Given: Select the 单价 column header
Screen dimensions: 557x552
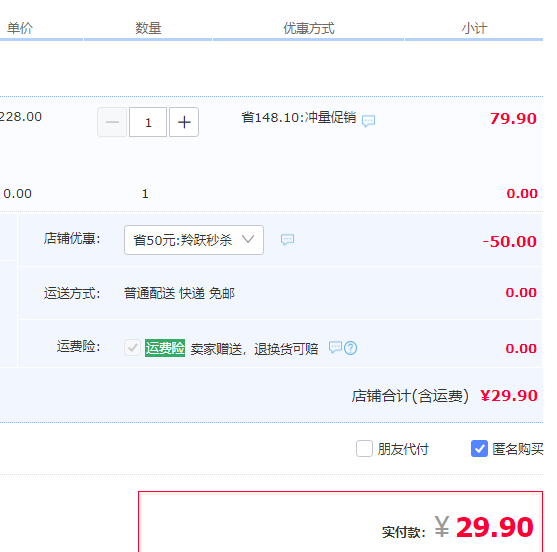Looking at the screenshot, I should [20, 28].
